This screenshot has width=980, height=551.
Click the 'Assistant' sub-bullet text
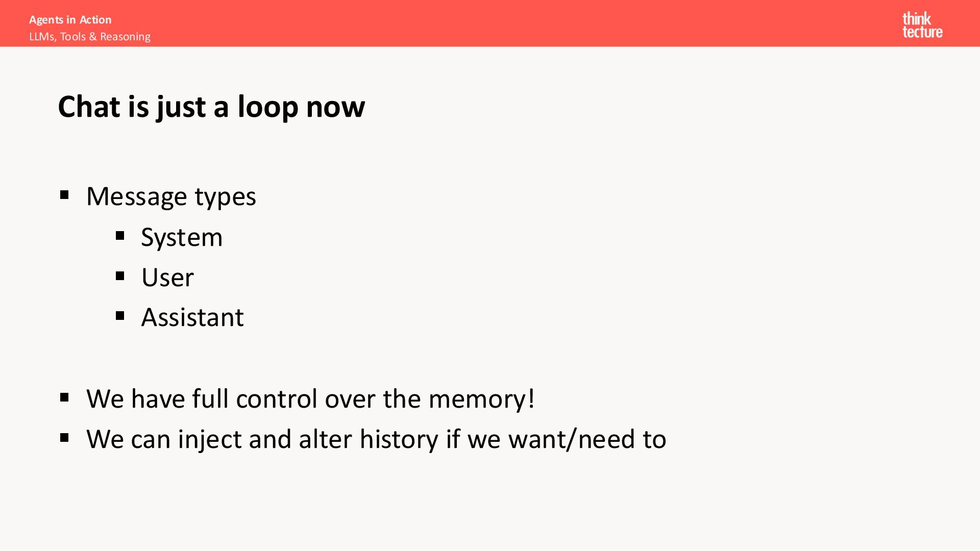(x=192, y=317)
